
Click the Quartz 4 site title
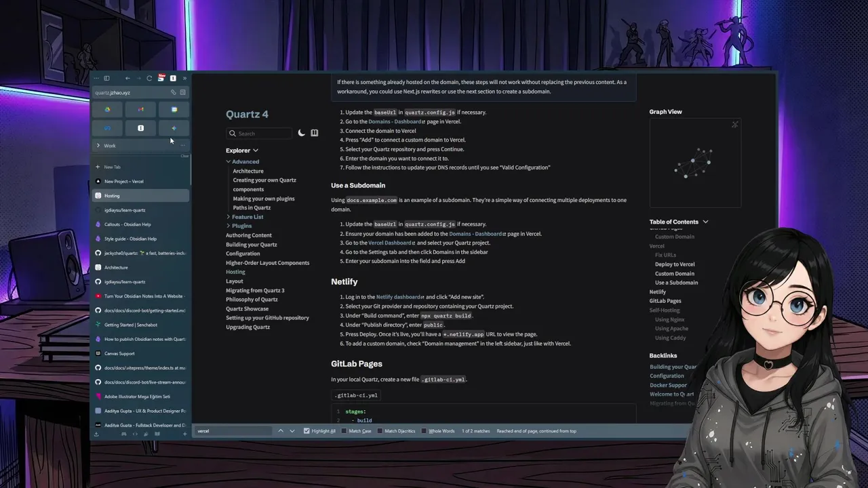pyautogui.click(x=247, y=114)
